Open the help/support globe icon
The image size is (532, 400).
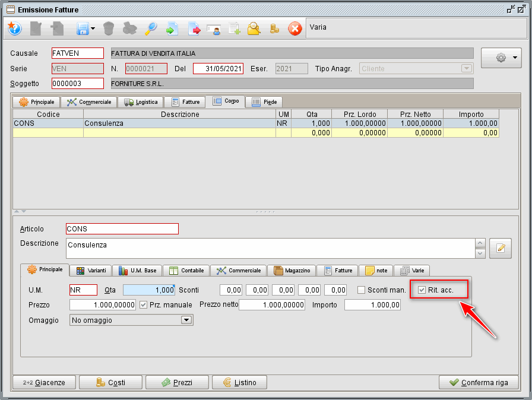14,28
